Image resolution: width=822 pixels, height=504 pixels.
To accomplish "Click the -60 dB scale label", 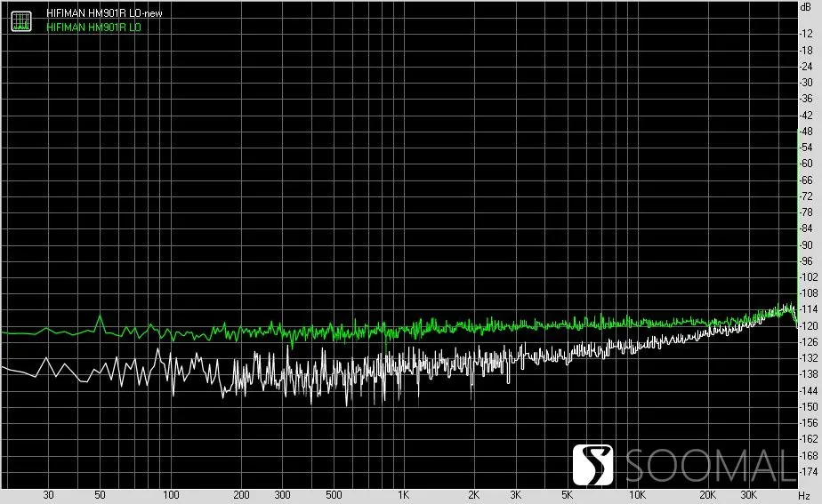I will tap(806, 164).
